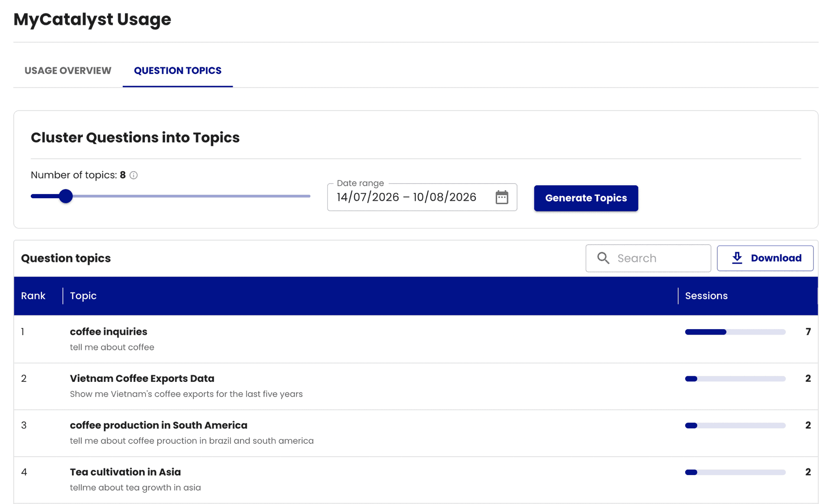The height and width of the screenshot is (504, 832).
Task: Download the question topics list
Action: tap(765, 258)
